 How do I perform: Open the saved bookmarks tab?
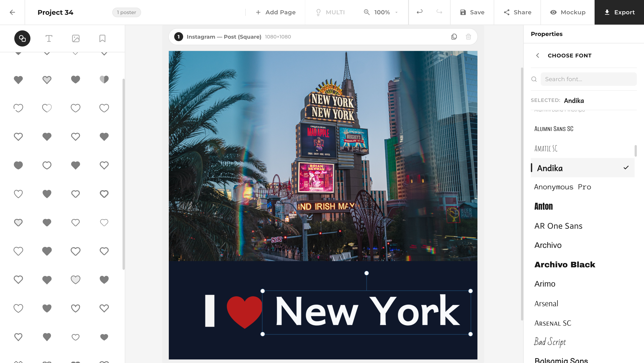point(102,38)
